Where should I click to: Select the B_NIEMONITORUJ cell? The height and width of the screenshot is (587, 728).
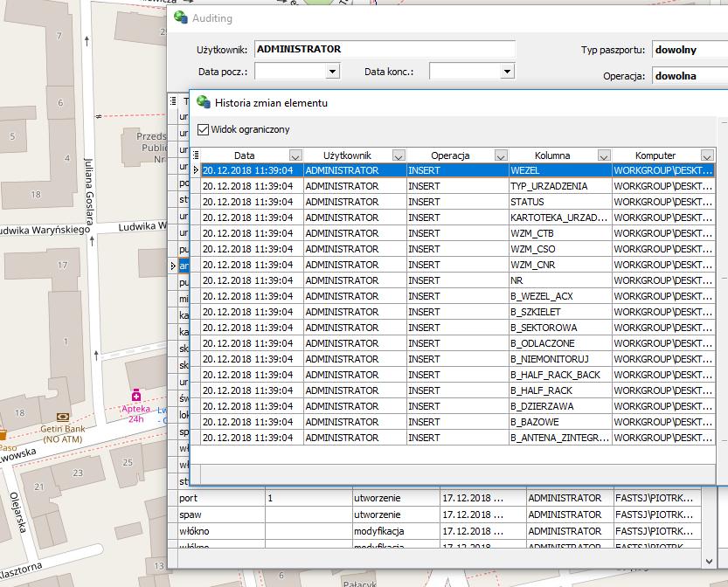(x=560, y=359)
